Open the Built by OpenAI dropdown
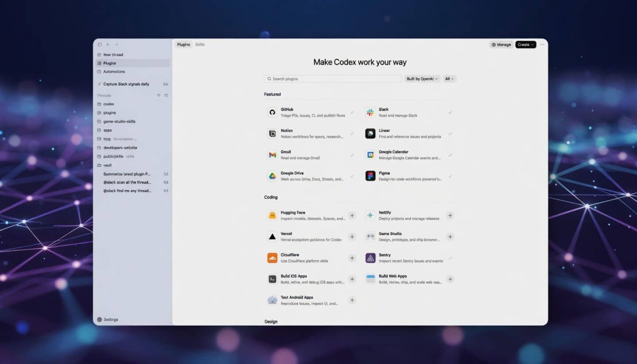The height and width of the screenshot is (364, 637). pyautogui.click(x=422, y=79)
